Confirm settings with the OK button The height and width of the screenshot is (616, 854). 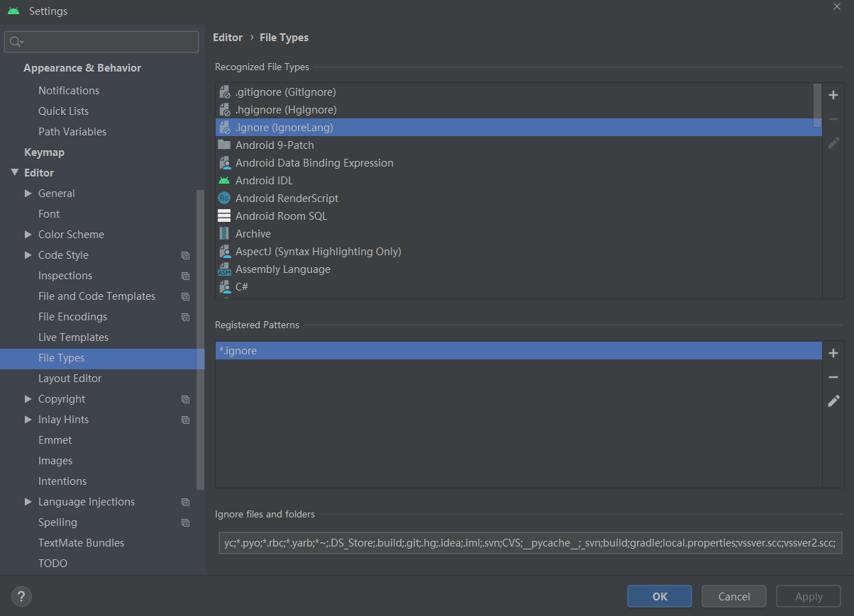tap(660, 596)
